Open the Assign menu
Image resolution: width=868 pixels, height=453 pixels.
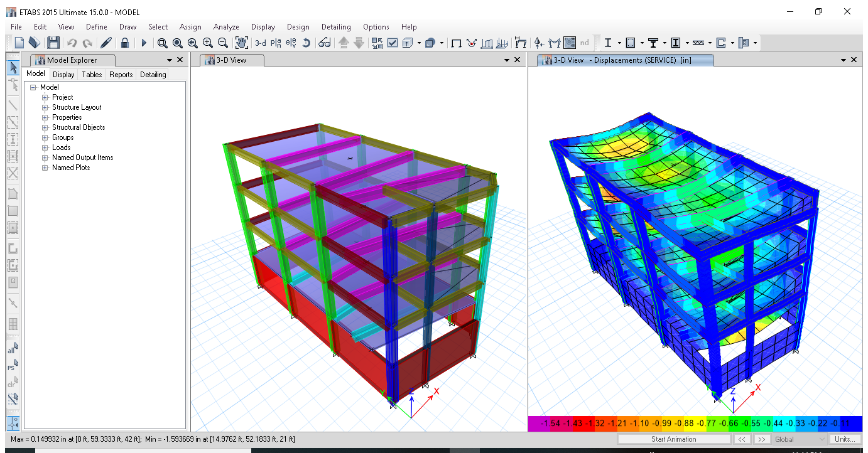pos(190,27)
